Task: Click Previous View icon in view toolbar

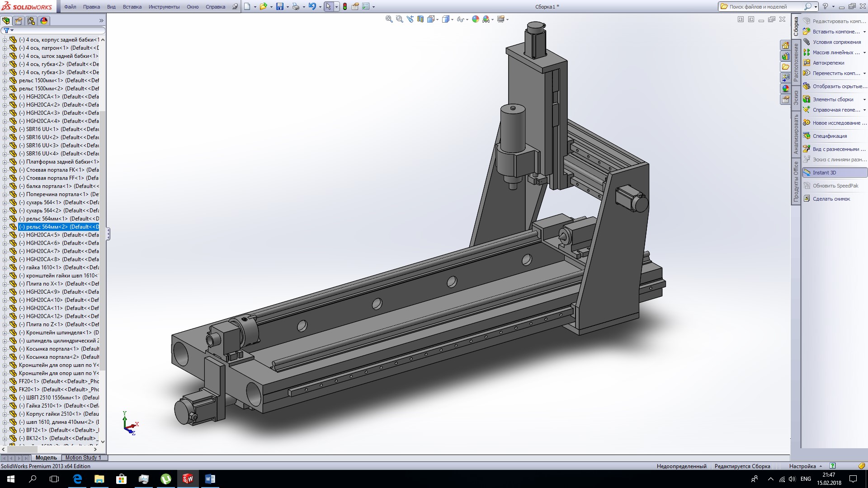Action: [410, 19]
